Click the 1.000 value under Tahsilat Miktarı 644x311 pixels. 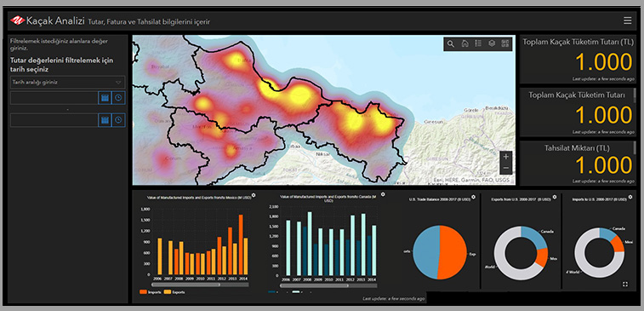click(x=603, y=166)
